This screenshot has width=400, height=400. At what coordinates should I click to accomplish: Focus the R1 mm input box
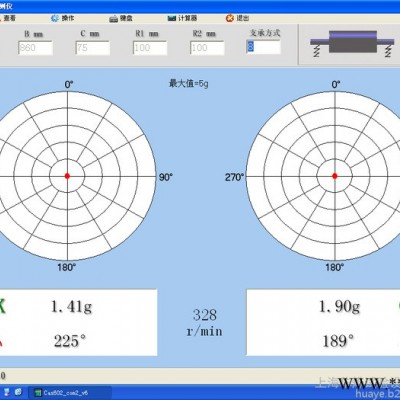point(150,48)
